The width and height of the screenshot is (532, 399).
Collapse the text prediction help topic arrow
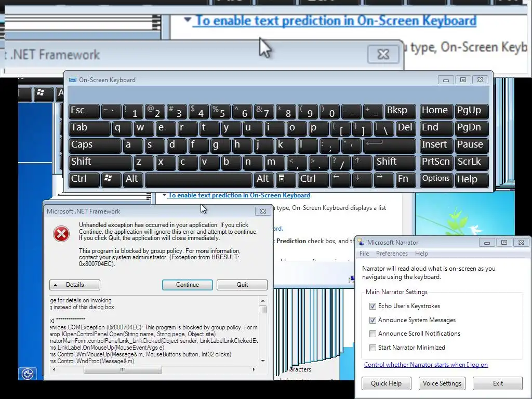tap(164, 195)
